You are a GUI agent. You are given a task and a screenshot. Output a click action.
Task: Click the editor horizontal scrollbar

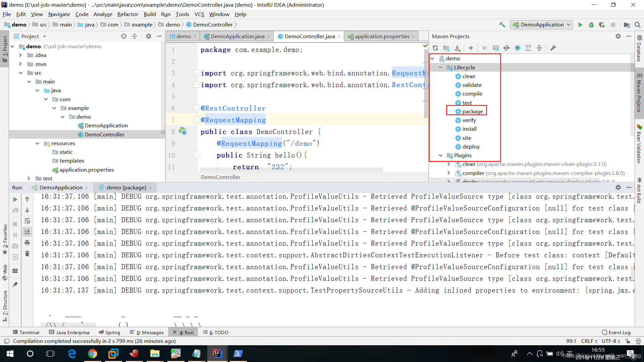(x=291, y=169)
